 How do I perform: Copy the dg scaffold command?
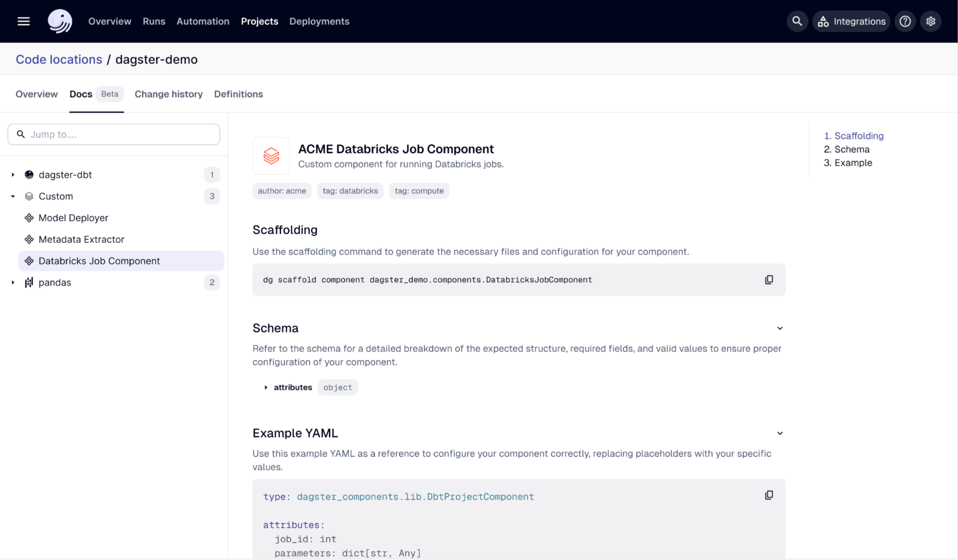point(769,280)
